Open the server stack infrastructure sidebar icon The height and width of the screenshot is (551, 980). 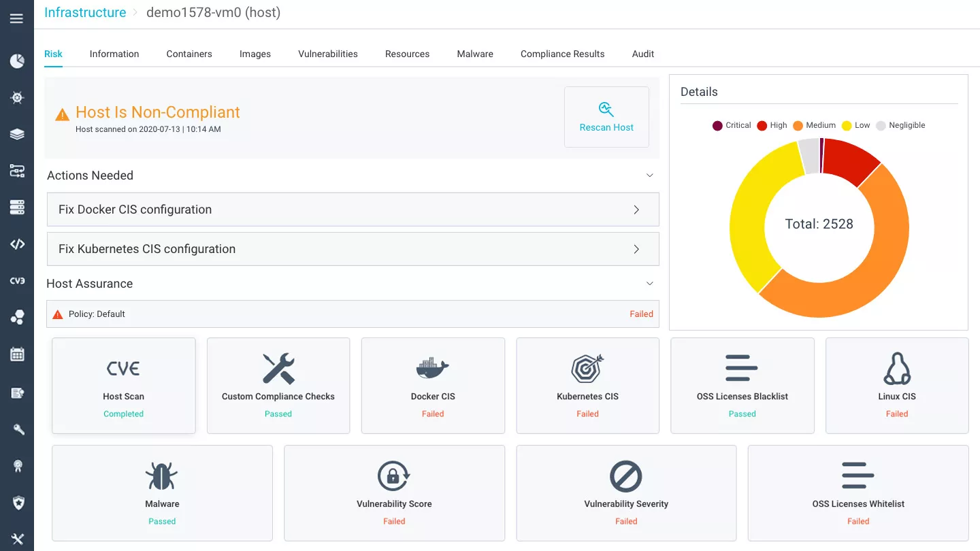[17, 207]
